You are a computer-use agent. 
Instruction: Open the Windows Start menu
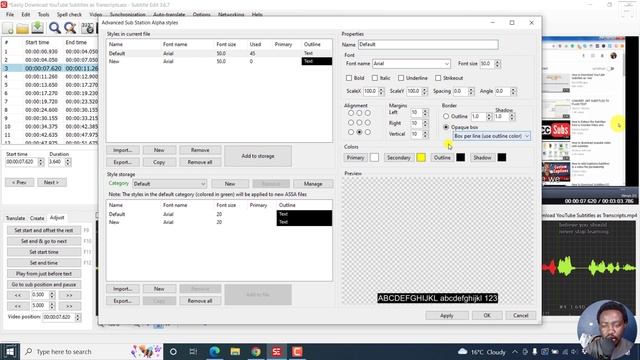pyautogui.click(x=10, y=351)
